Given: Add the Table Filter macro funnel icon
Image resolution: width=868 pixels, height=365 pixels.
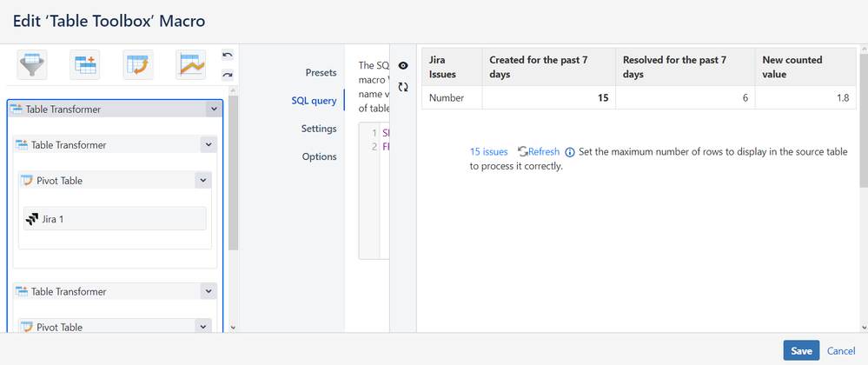Looking at the screenshot, I should (x=32, y=65).
